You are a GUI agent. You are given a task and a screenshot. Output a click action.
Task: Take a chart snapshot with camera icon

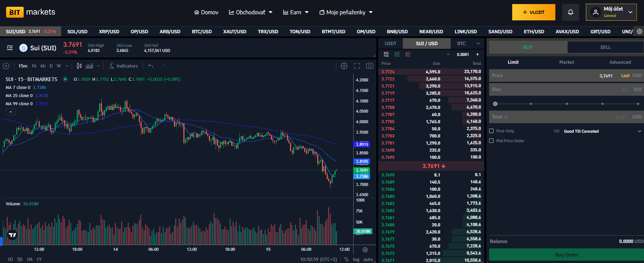(370, 66)
